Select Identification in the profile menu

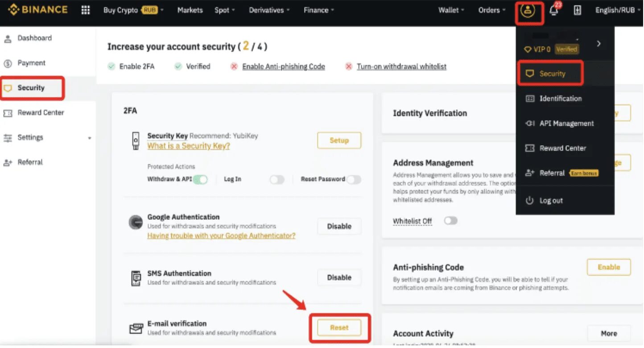click(x=561, y=99)
